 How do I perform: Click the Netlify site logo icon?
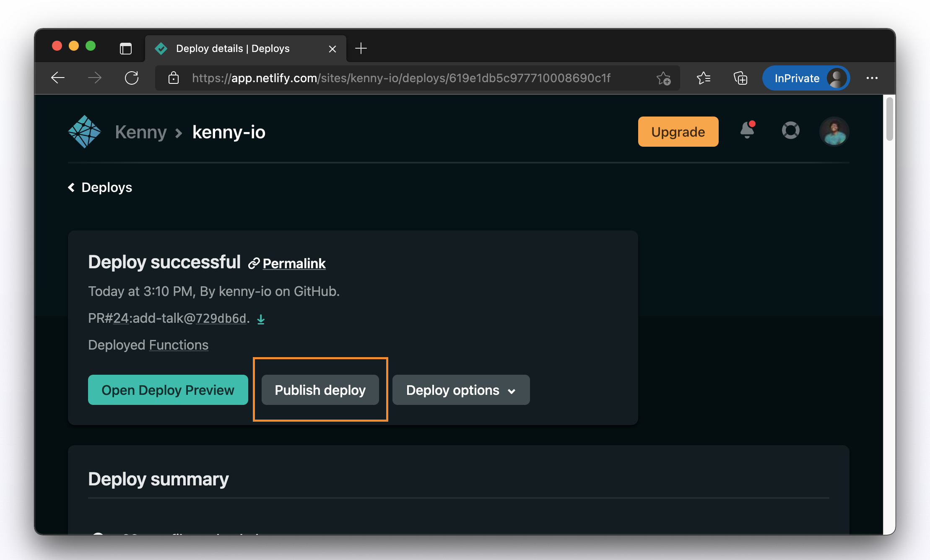[84, 131]
